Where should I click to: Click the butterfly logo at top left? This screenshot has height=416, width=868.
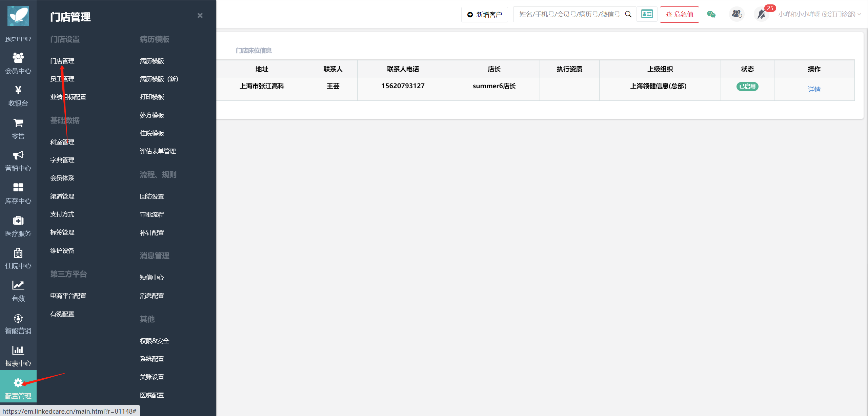click(18, 16)
